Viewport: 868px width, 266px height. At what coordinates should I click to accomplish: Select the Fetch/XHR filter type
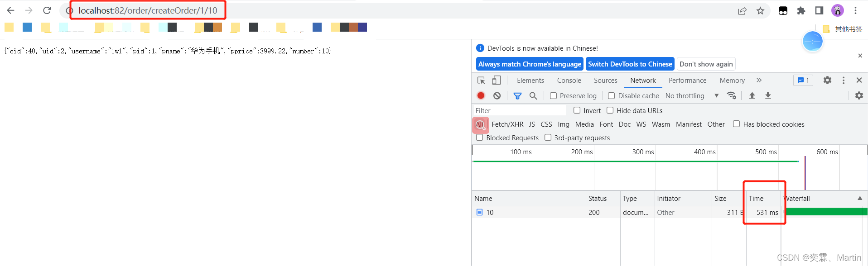tap(507, 124)
